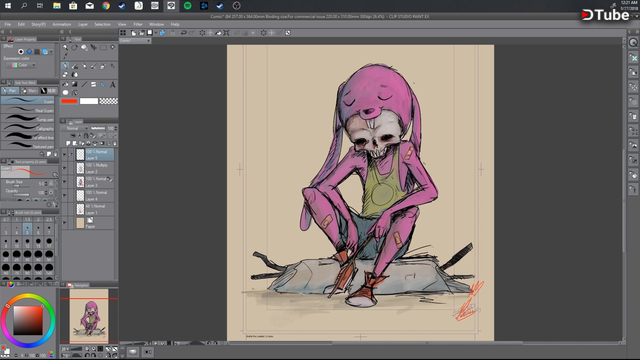The image size is (640, 360).
Task: Select the Balloon tool
Action: point(65,93)
